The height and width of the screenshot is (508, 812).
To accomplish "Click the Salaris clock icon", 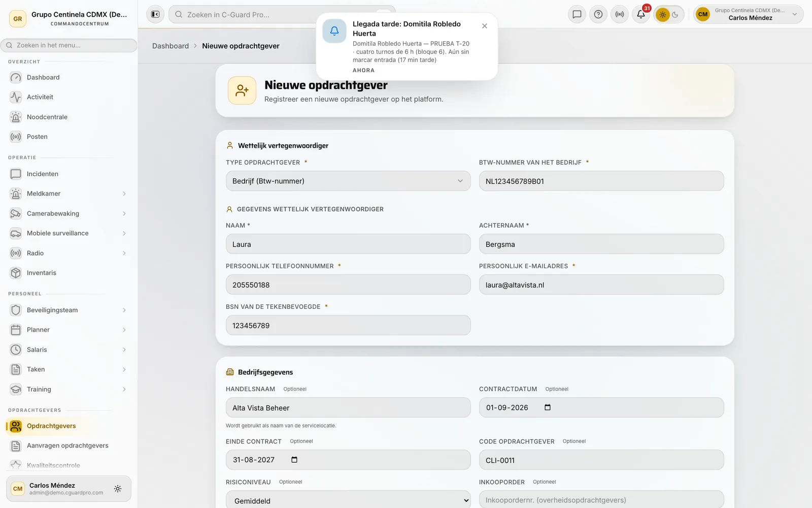I will pos(16,350).
